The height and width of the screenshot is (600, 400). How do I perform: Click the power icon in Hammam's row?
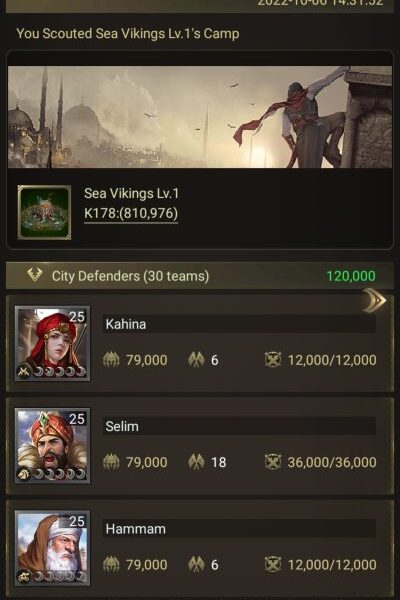tap(111, 564)
